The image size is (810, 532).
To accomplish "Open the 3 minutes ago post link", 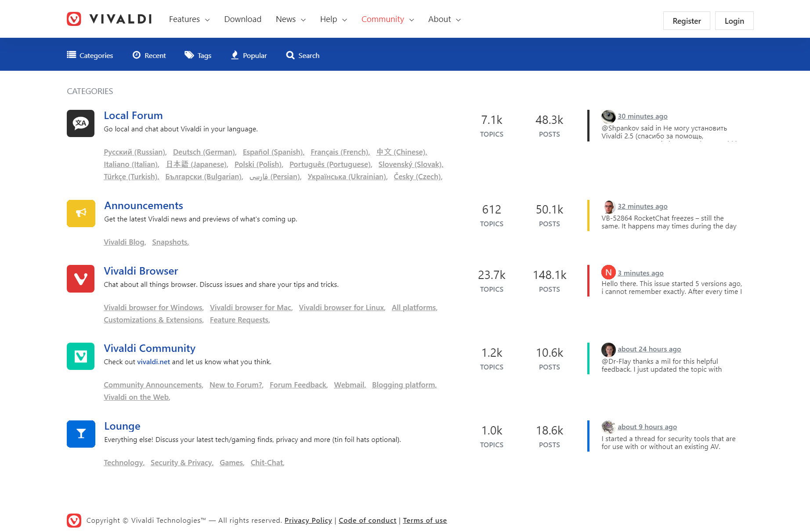I will [x=640, y=273].
